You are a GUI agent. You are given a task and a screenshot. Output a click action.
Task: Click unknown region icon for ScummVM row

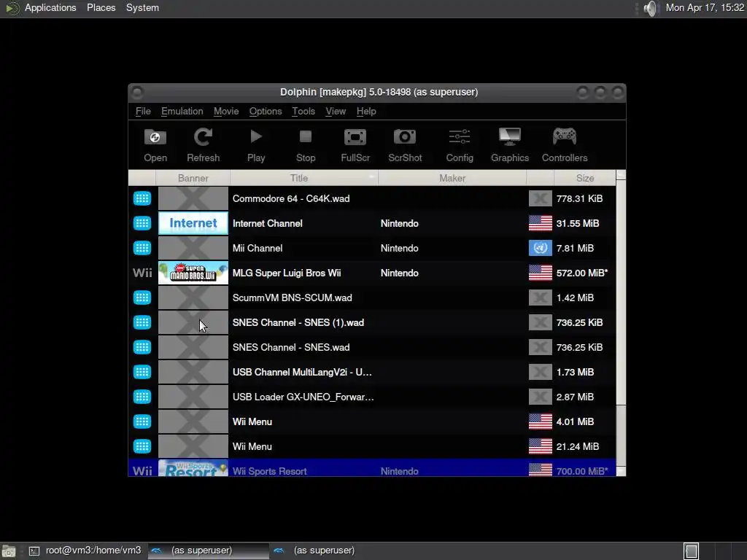pos(541,297)
